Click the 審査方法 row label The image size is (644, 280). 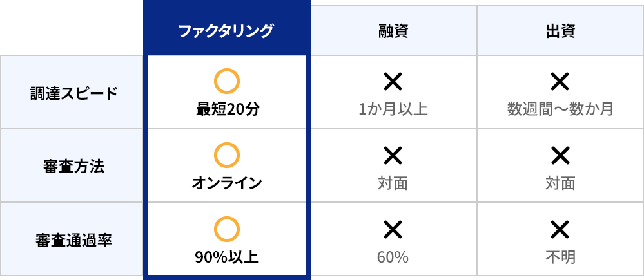[75, 166]
